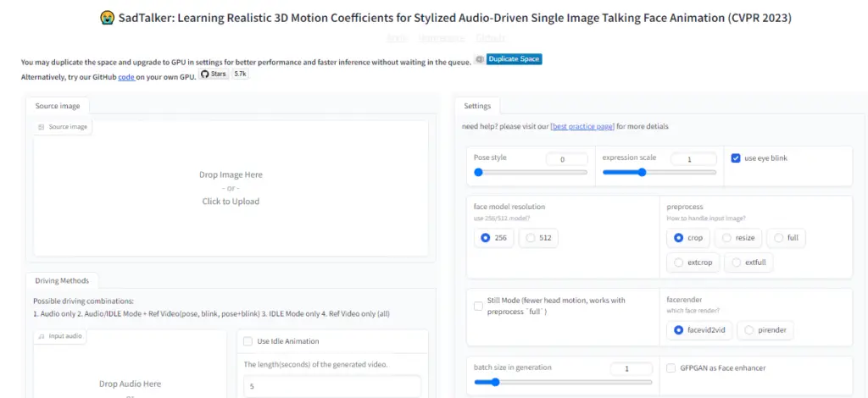
Task: Adjust the expression scale slider
Action: click(x=659, y=172)
